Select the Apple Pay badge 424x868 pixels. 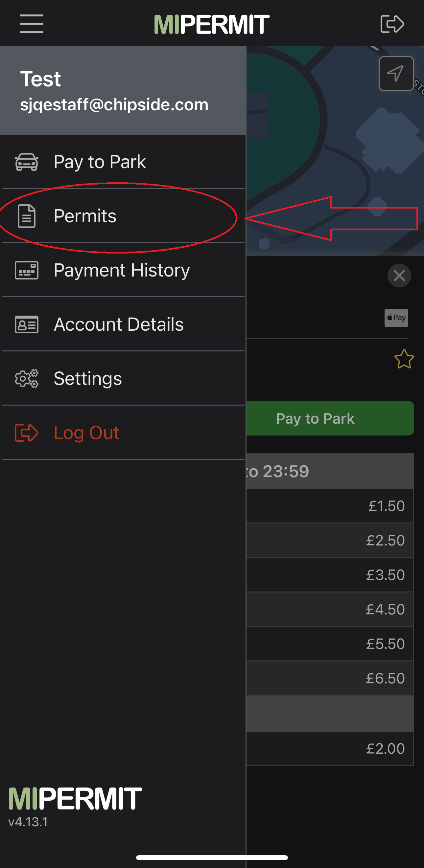pyautogui.click(x=396, y=318)
